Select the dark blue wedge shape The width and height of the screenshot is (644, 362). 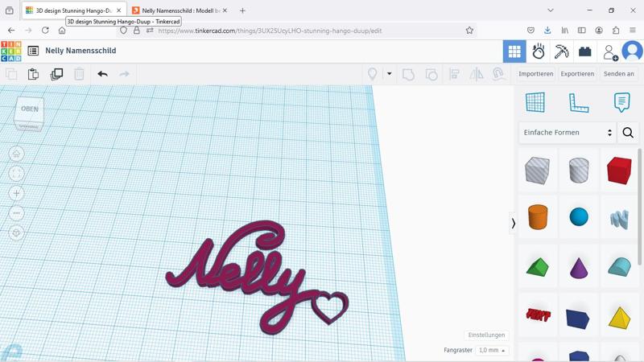click(x=578, y=319)
